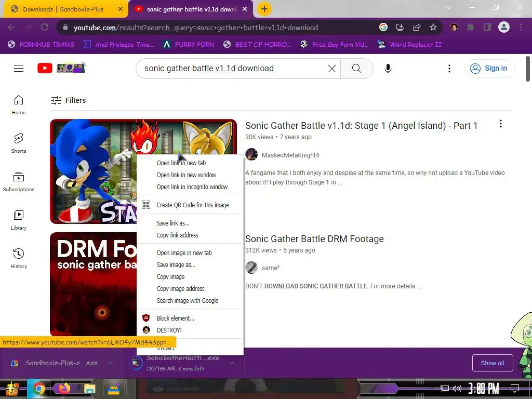Open History in sidebar
The height and width of the screenshot is (399, 532).
tap(19, 259)
